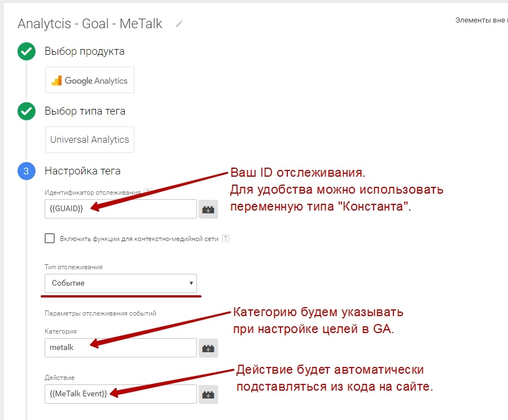Enable the контекстно-медийной сети functions checkbox
Viewport: 508px width, 420px height.
[50, 239]
